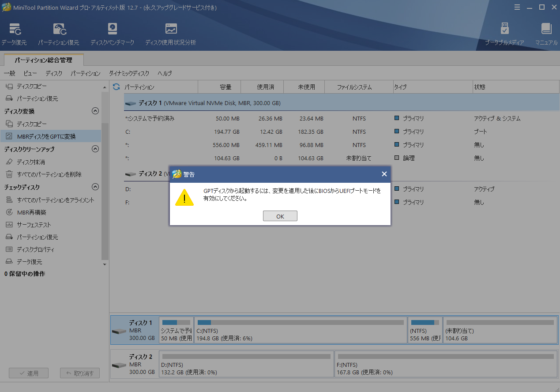Open the データ復元 tool in top toolbar
The image size is (560, 392).
[x=14, y=33]
